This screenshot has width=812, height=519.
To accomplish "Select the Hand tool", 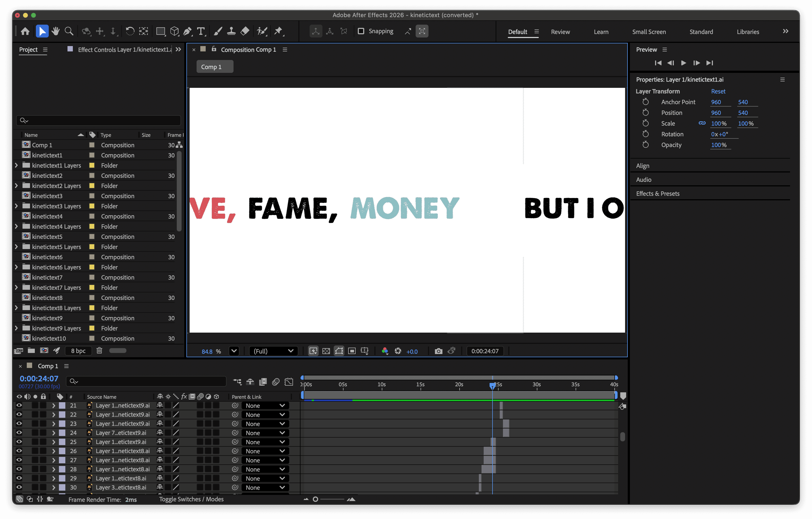I will [x=56, y=31].
